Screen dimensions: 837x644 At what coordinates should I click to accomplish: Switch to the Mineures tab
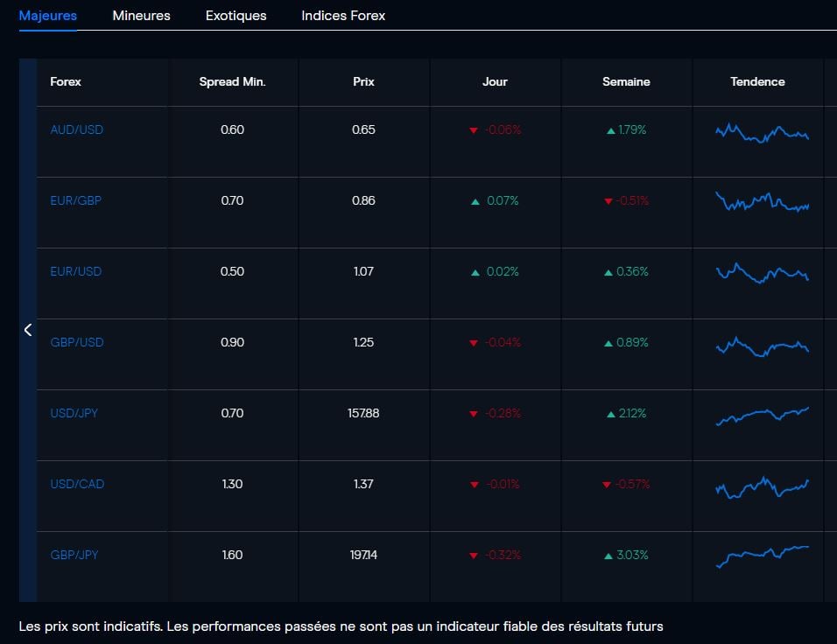click(141, 15)
